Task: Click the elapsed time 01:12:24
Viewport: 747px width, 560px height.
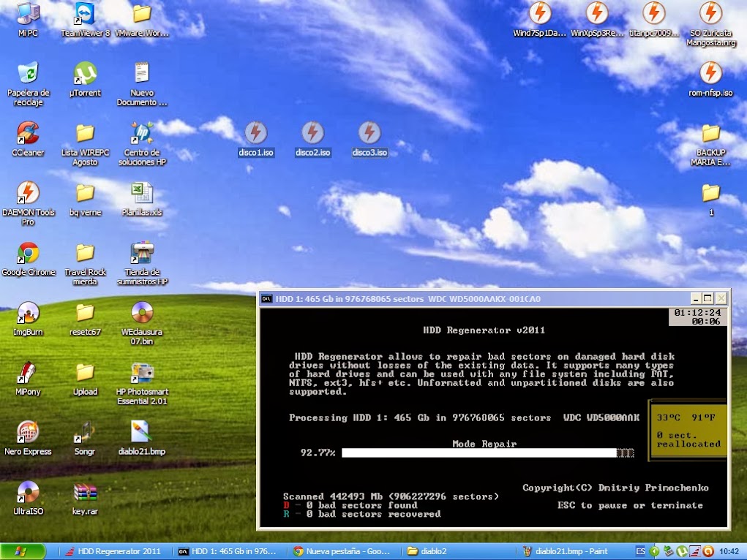Action: 697,313
